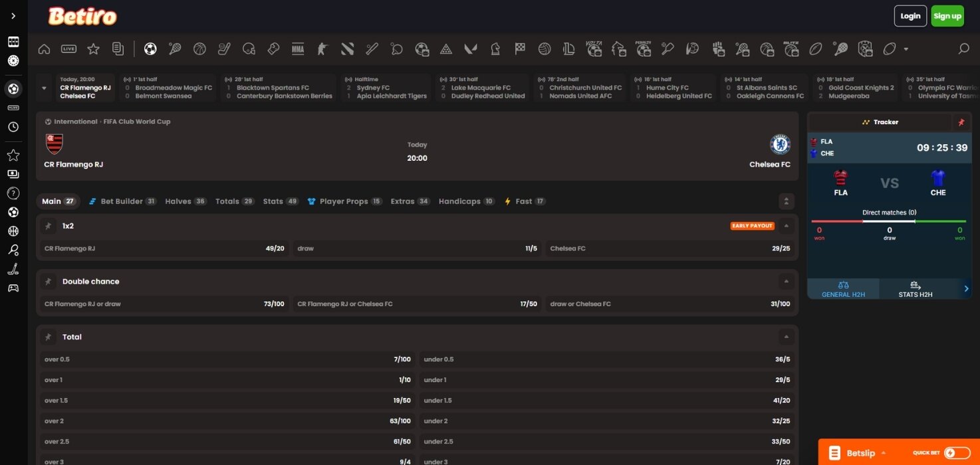Select the BLITZ basketball icon
This screenshot has height=465, width=980.
[x=791, y=48]
